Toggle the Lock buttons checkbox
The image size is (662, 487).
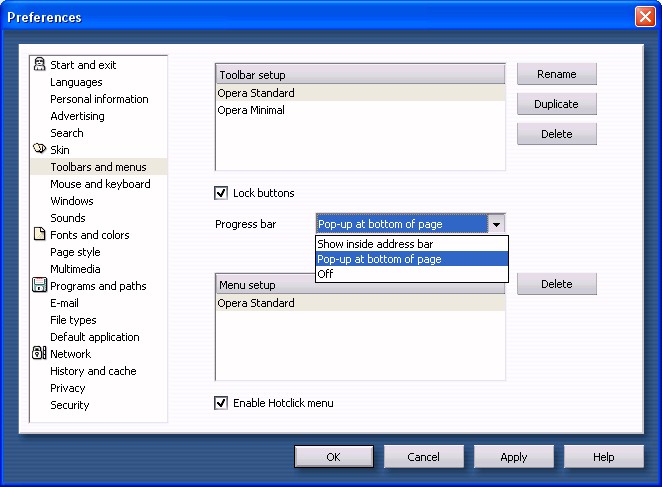(x=221, y=193)
